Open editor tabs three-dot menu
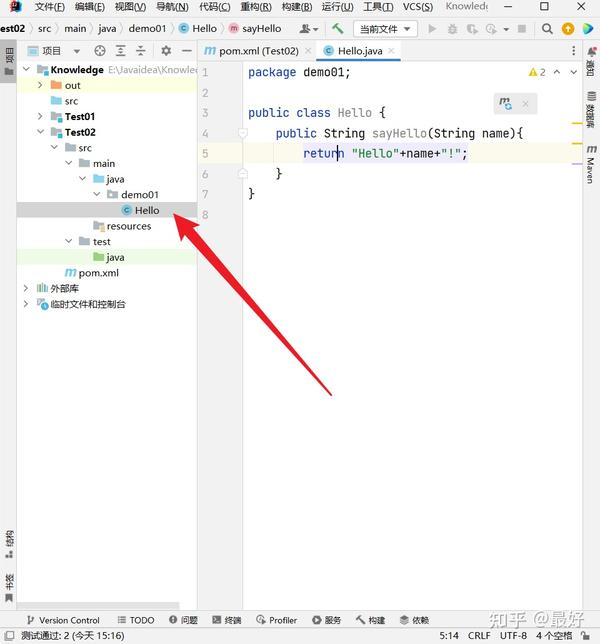This screenshot has height=644, width=600. click(573, 51)
